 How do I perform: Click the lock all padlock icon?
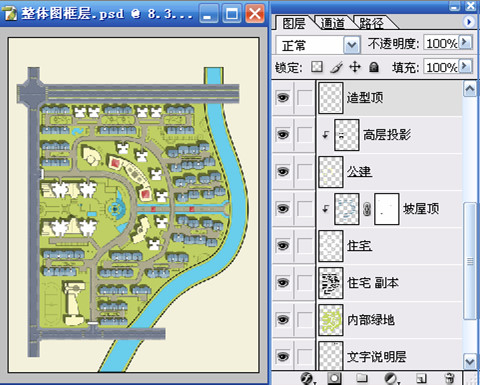(374, 67)
